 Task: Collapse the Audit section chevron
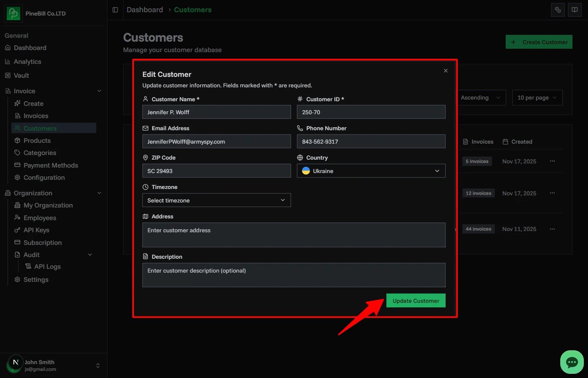(89, 255)
